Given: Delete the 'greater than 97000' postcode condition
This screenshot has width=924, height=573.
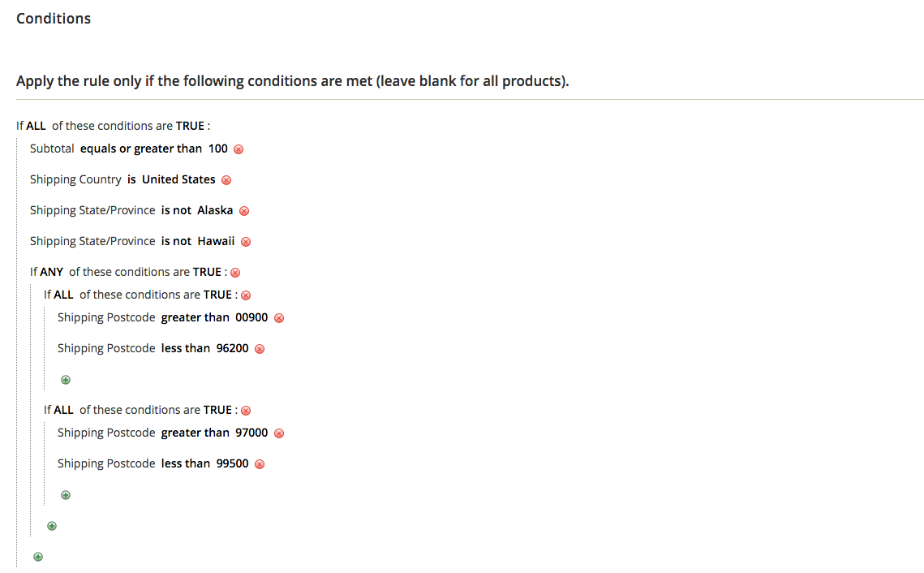Looking at the screenshot, I should [x=279, y=433].
